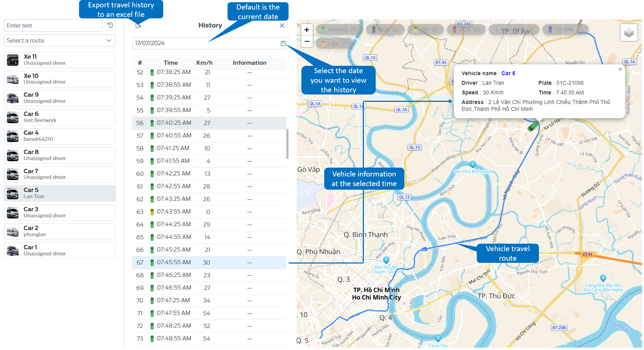Select vehicle Xe 11 in the list
The image size is (644, 350).
click(60, 60)
